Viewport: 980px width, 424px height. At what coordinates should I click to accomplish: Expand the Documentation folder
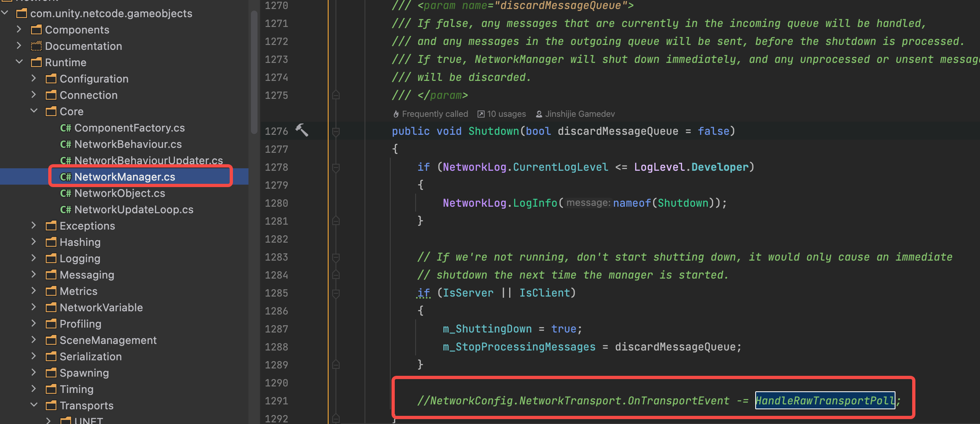pos(19,46)
